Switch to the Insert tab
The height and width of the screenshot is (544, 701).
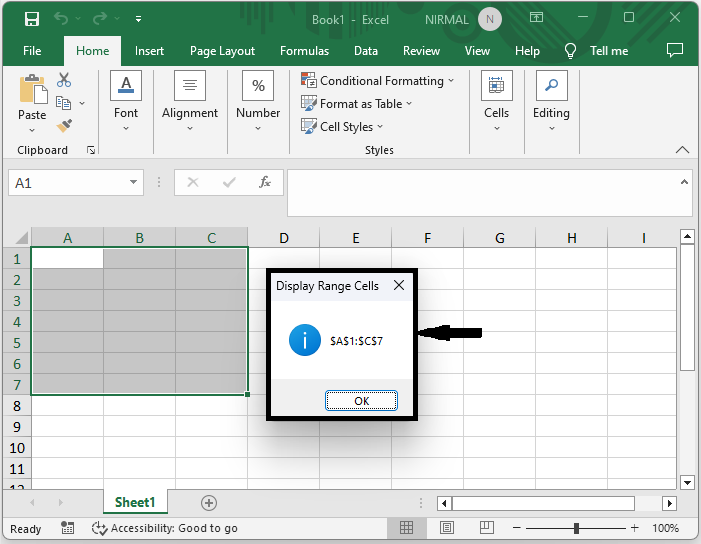click(x=149, y=51)
